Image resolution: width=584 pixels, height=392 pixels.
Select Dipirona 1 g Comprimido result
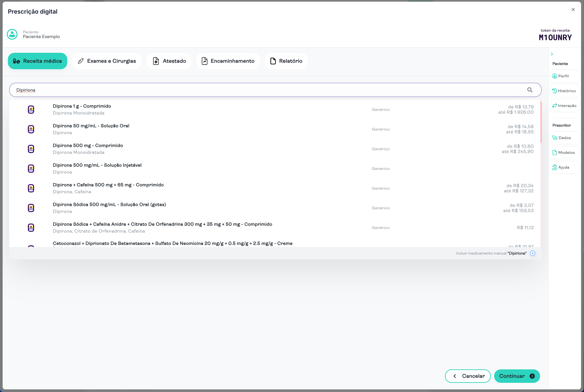point(82,106)
